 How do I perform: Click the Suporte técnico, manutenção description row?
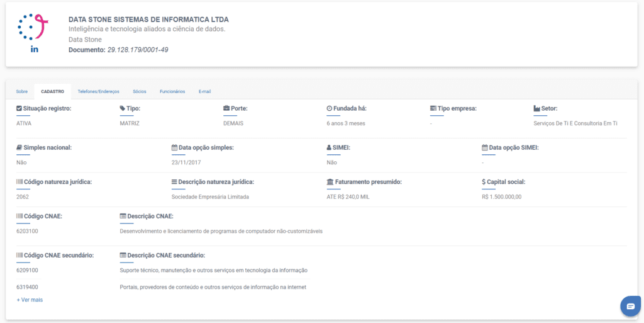click(x=214, y=270)
